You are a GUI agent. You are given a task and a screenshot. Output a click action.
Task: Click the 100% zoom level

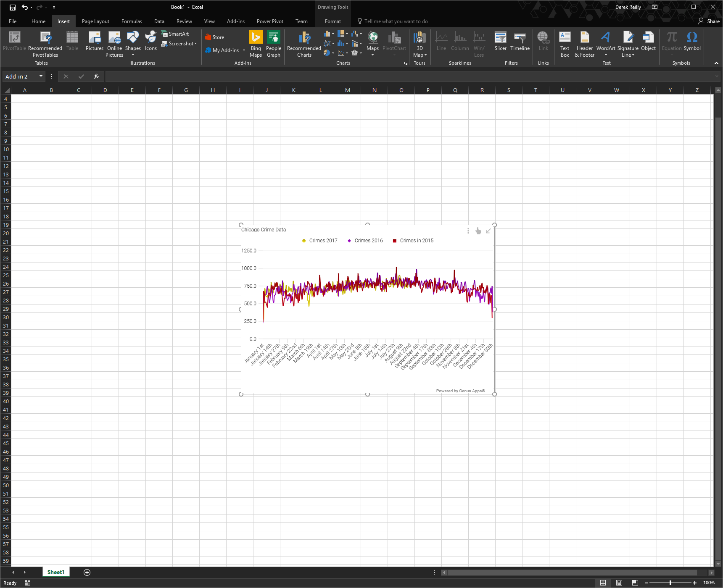click(x=709, y=583)
